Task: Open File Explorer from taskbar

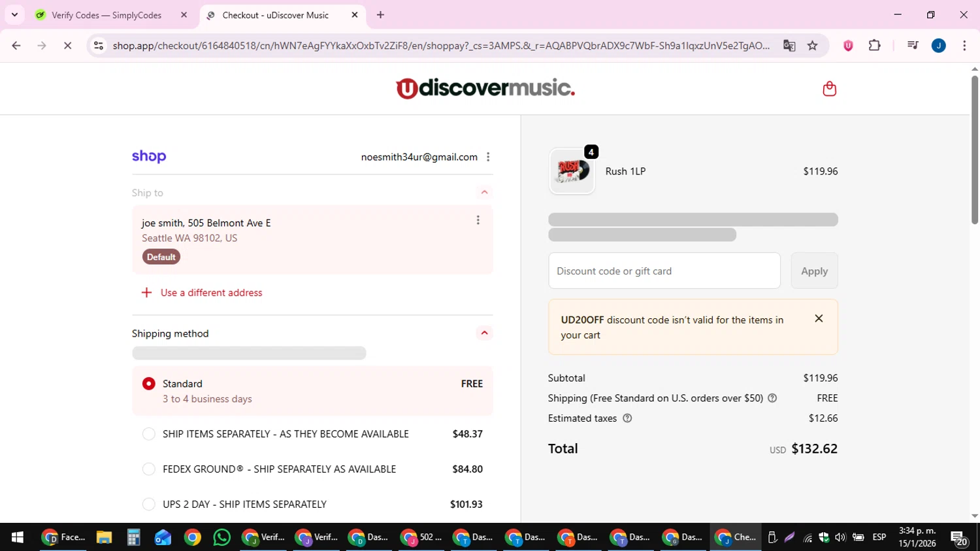Action: coord(104,537)
